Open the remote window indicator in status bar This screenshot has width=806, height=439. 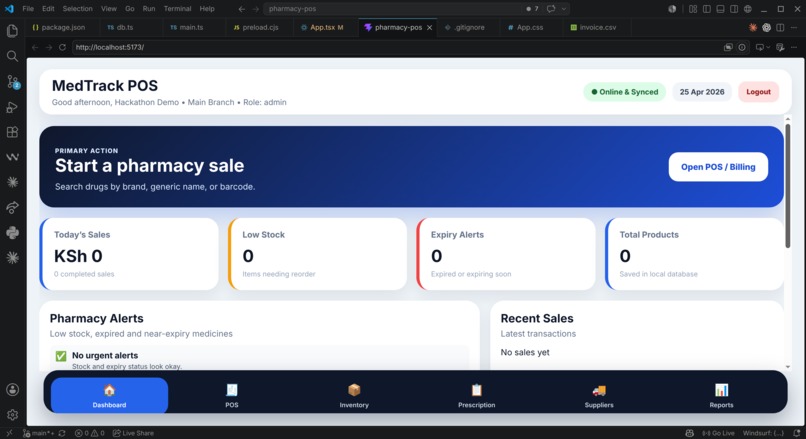click(x=9, y=433)
